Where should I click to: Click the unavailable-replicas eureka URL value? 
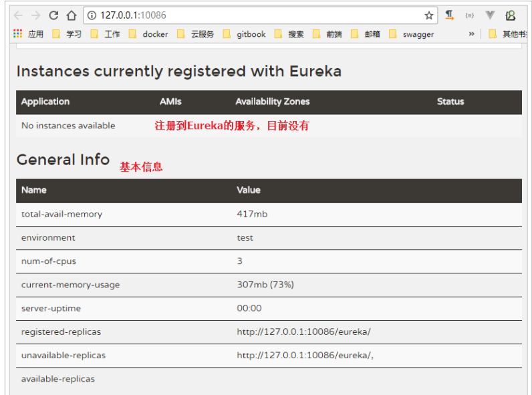click(305, 356)
